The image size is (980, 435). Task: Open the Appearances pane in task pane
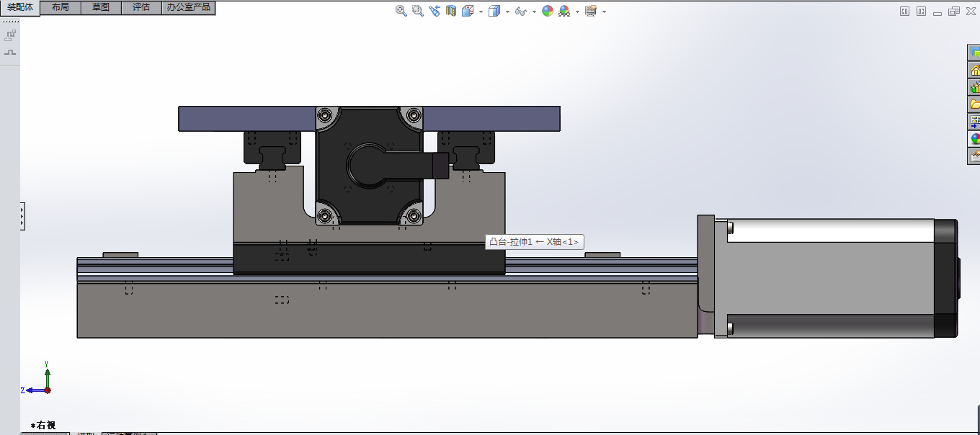tap(974, 138)
